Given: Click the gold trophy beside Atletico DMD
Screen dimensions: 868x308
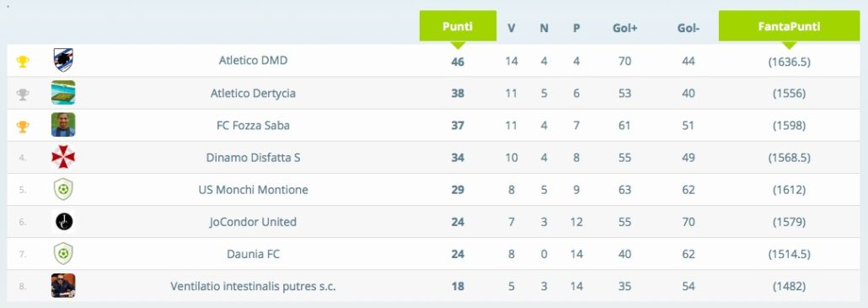Looking at the screenshot, I should [x=23, y=62].
